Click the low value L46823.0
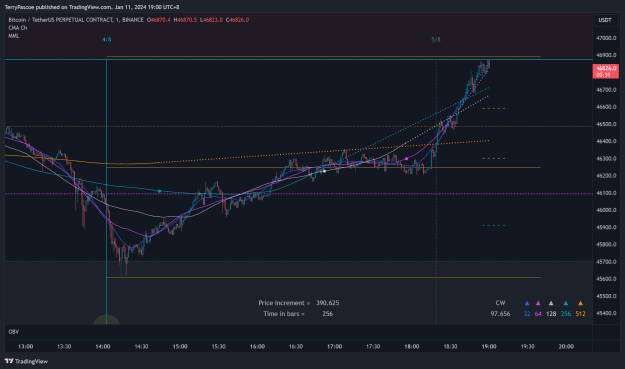The image size is (625, 369). [211, 20]
